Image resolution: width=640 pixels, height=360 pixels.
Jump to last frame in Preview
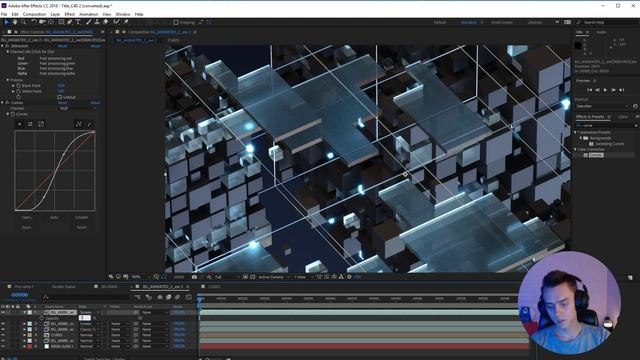(622, 90)
